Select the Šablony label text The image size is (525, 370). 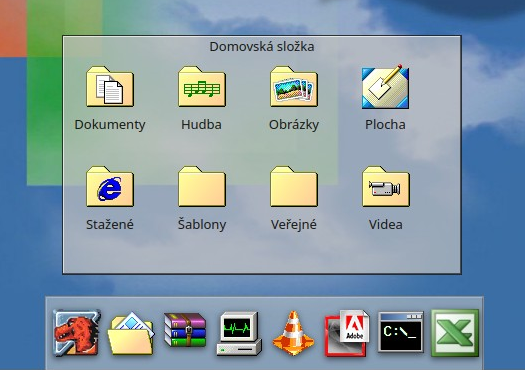click(x=202, y=224)
